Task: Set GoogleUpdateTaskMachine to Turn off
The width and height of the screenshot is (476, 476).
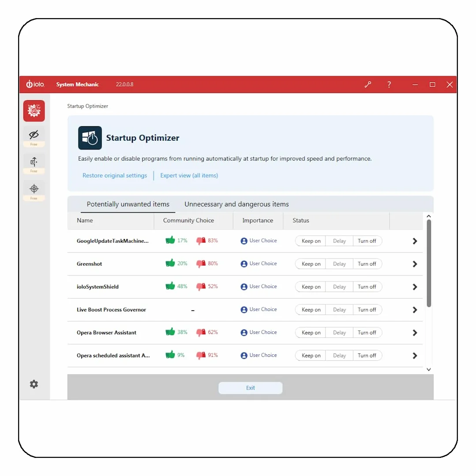Action: 367,241
